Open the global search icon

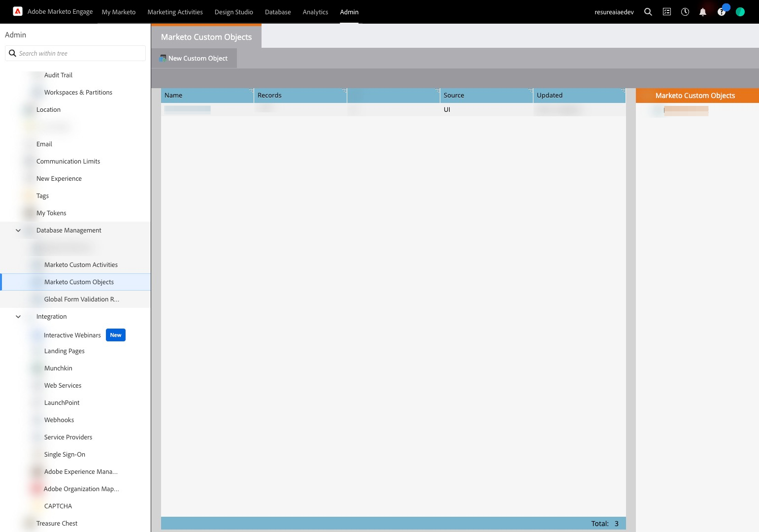(648, 12)
